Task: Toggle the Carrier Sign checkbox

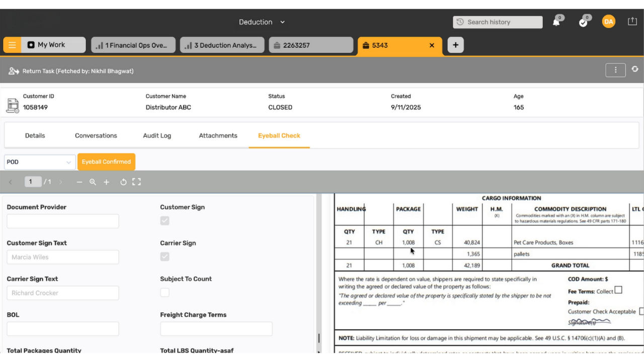Action: point(165,256)
